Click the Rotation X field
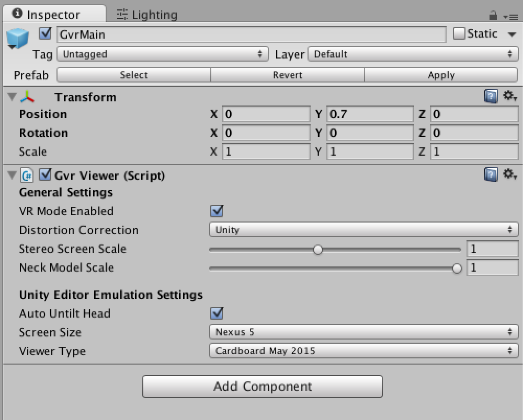The width and height of the screenshot is (523, 420). point(266,133)
